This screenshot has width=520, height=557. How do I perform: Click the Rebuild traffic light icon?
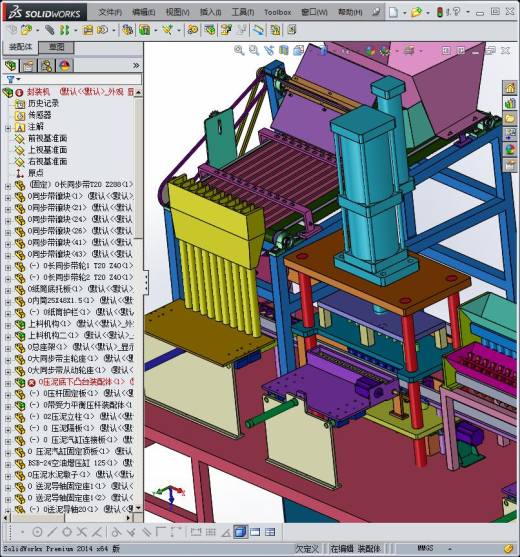(x=439, y=12)
